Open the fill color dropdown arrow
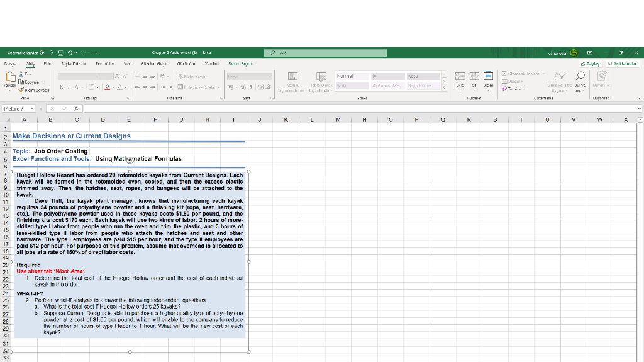Viewport: 644px width, 362px height. coord(113,87)
